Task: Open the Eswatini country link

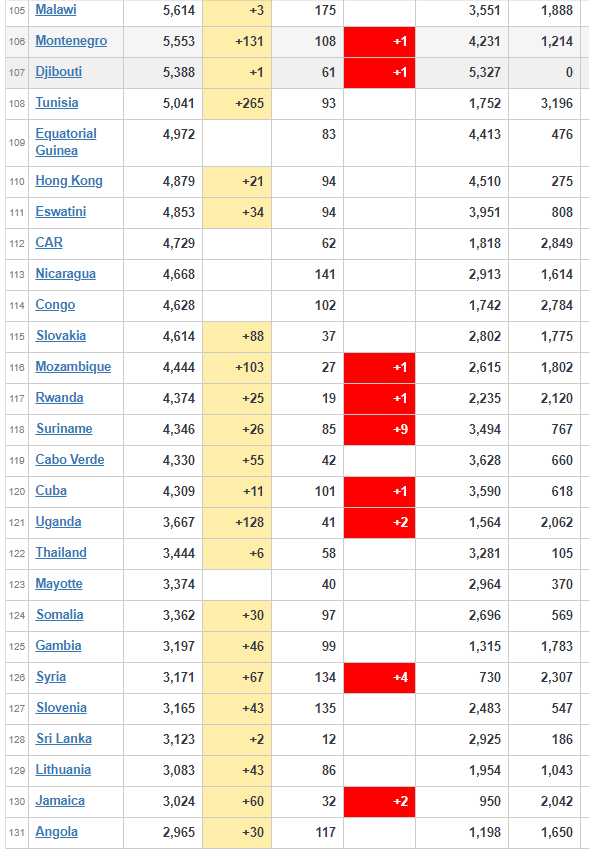Action: [61, 212]
